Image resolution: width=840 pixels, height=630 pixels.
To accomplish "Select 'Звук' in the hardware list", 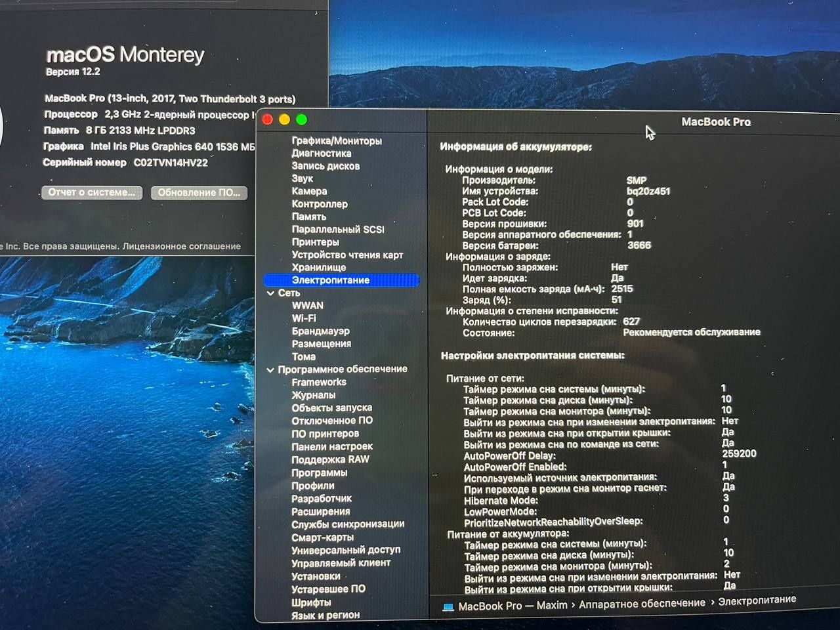I will tap(303, 178).
